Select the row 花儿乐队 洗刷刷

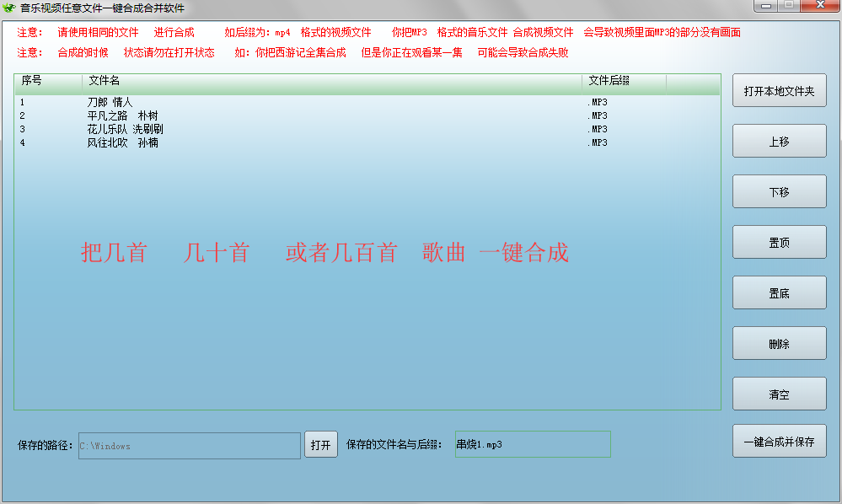click(125, 129)
